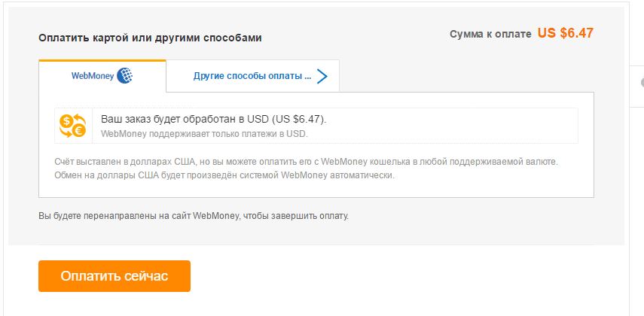Click the partially visible gray icon at right edge
Image resolution: width=644 pixels, height=316 pixels.
[x=641, y=81]
